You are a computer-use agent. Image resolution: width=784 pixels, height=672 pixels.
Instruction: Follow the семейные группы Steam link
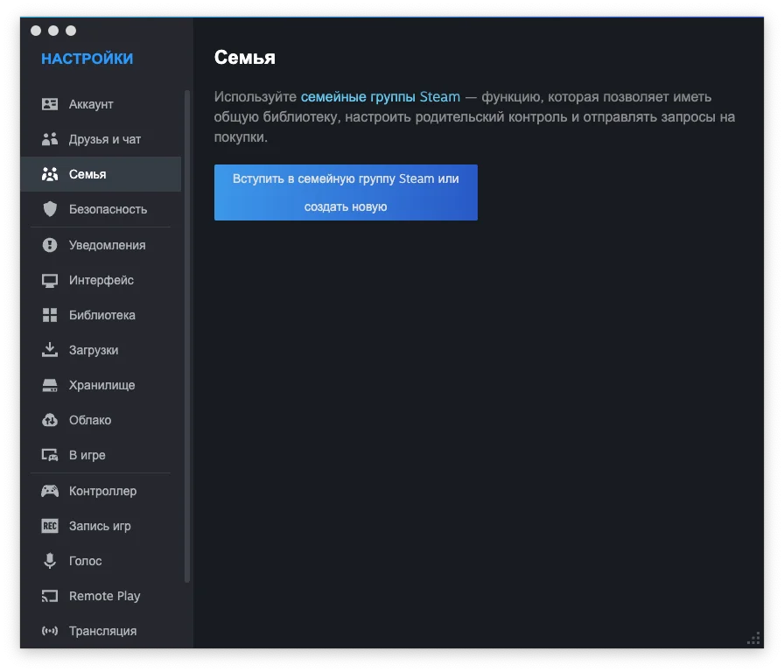pos(380,96)
